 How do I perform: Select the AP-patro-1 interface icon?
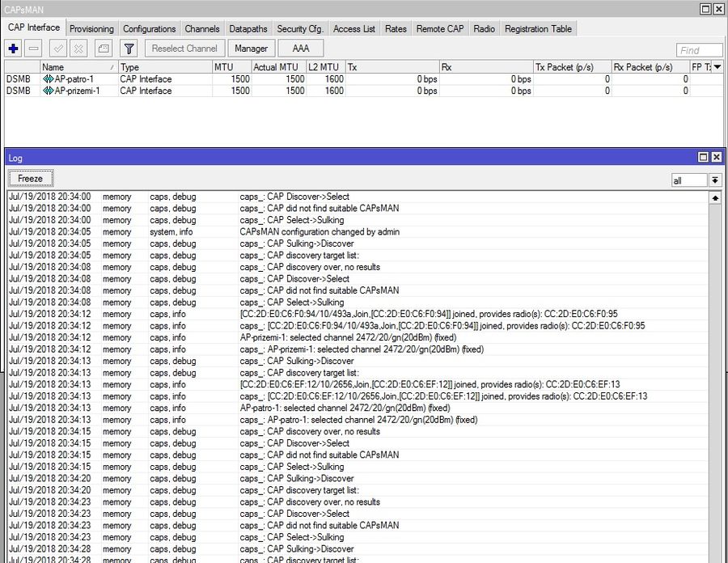[x=48, y=79]
